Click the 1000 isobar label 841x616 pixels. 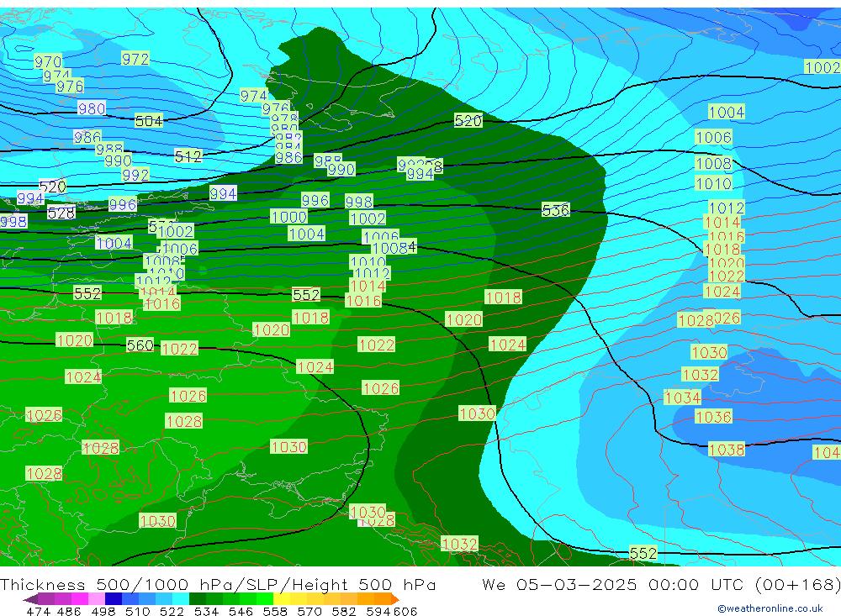[289, 217]
